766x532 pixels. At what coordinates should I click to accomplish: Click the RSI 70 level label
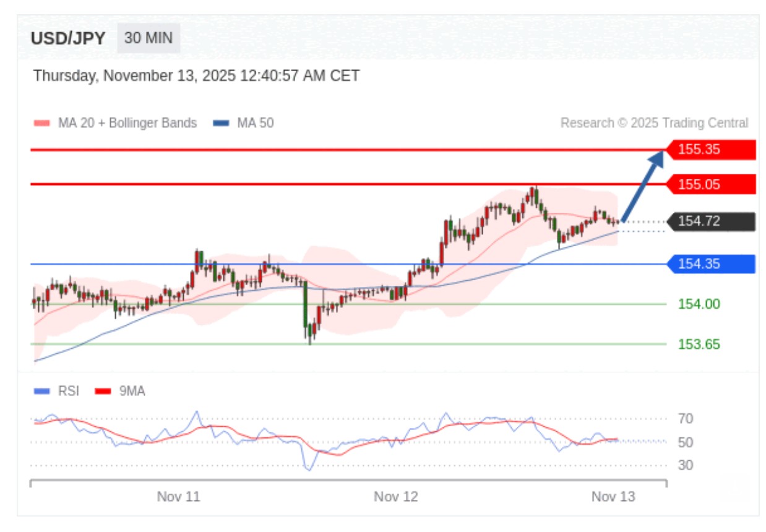685,419
